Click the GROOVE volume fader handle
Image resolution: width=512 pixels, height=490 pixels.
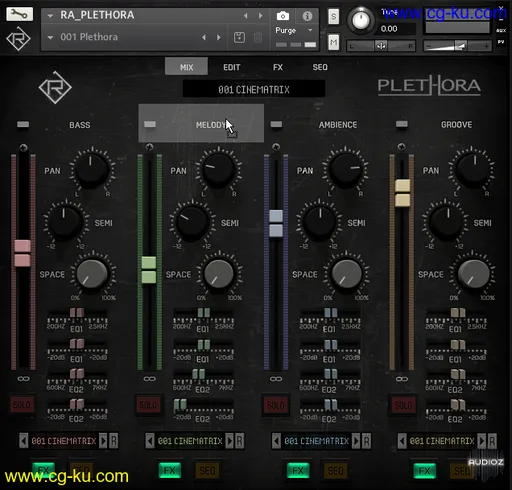click(402, 193)
